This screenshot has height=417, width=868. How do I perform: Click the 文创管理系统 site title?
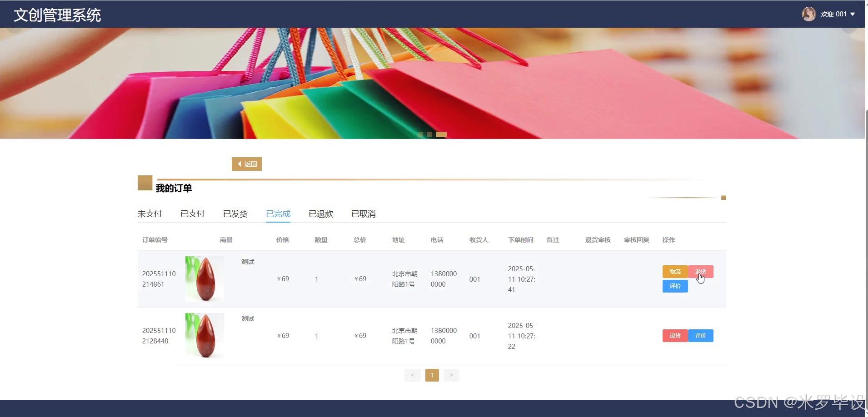click(57, 15)
